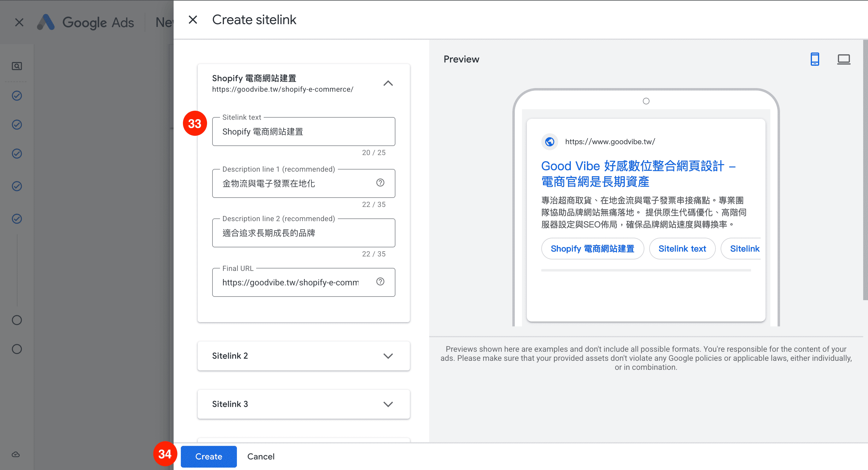Edit Description line 1 field
This screenshot has height=470, width=868.
[303, 183]
